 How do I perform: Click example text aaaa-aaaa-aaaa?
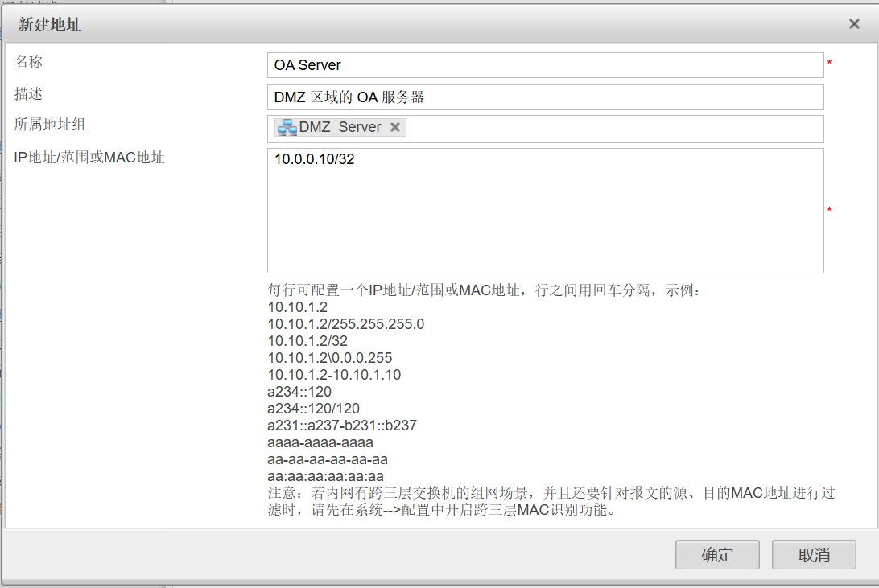tap(320, 442)
